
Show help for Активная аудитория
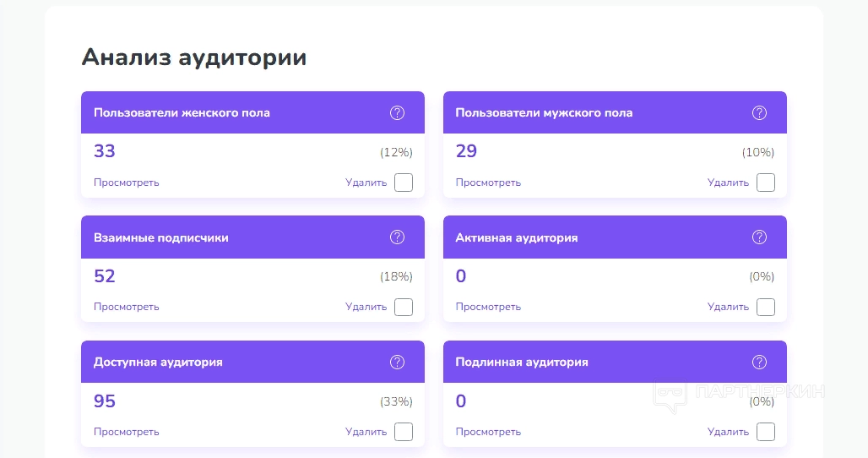[x=759, y=237]
